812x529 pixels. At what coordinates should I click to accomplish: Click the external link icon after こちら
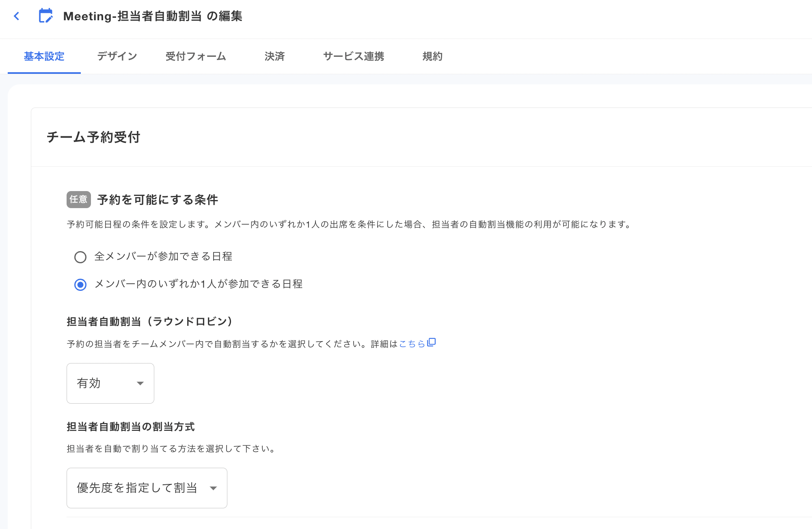coord(432,342)
